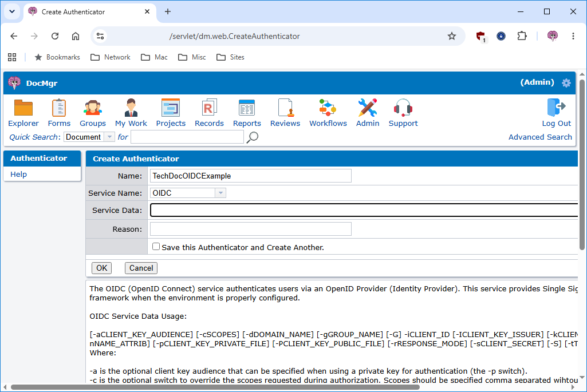
Task: Open the My Work icon
Action: [x=131, y=108]
